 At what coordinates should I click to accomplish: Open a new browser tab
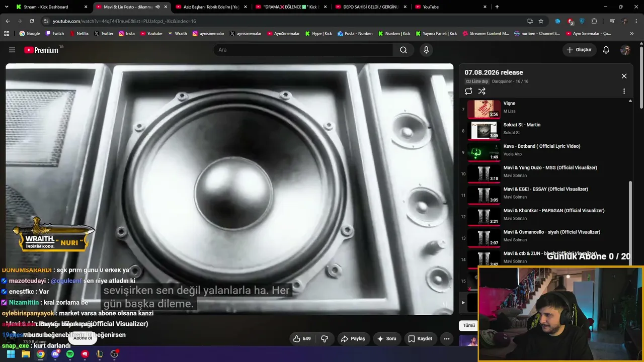[497, 7]
